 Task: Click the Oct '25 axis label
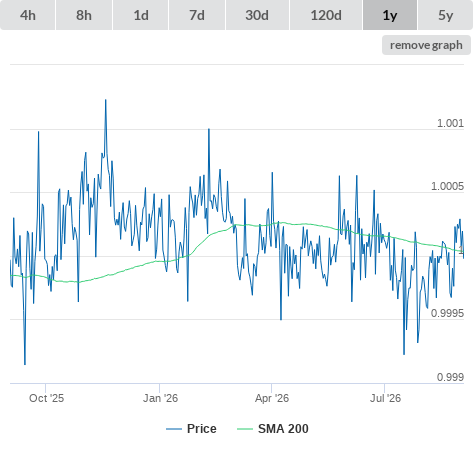click(x=46, y=398)
